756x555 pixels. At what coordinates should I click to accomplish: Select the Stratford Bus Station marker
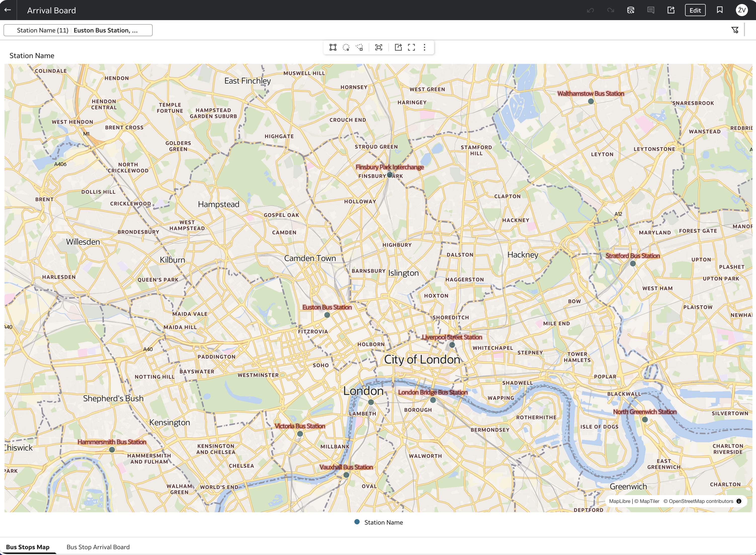[633, 264]
